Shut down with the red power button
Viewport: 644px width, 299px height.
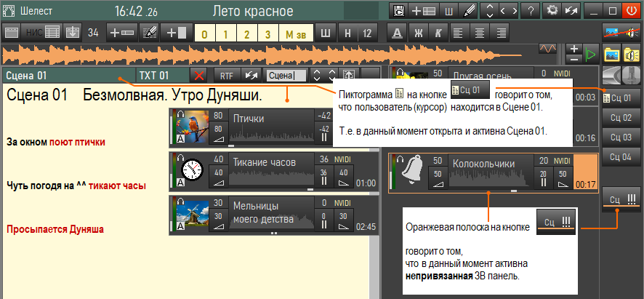[632, 11]
